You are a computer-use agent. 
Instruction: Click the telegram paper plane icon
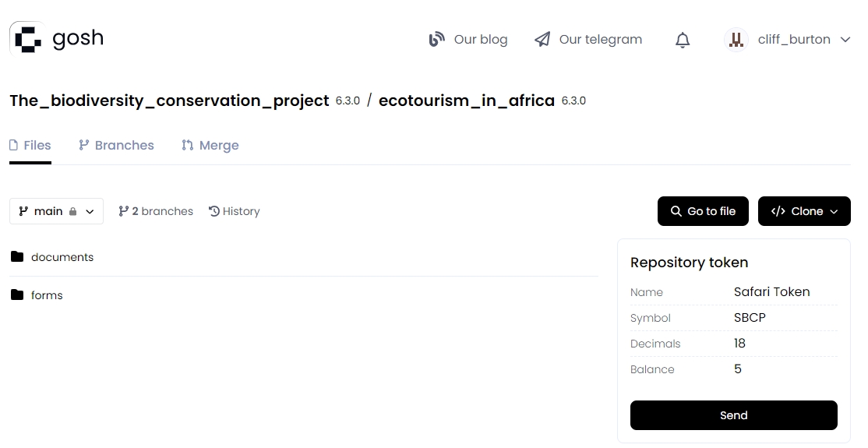click(x=542, y=40)
